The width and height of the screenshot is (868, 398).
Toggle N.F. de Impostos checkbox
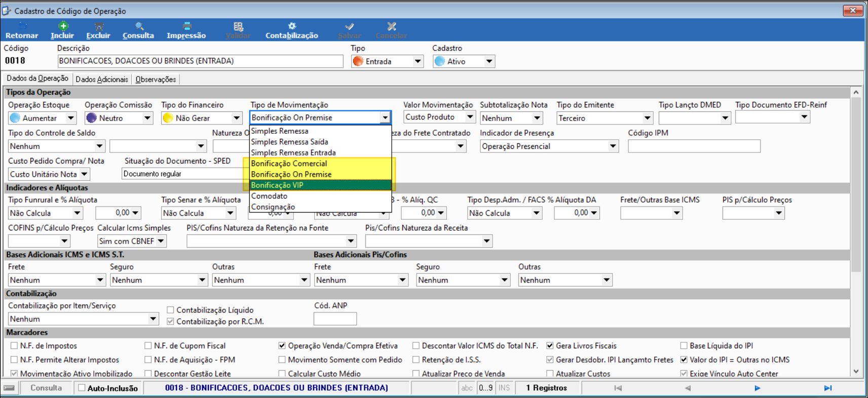pyautogui.click(x=14, y=346)
